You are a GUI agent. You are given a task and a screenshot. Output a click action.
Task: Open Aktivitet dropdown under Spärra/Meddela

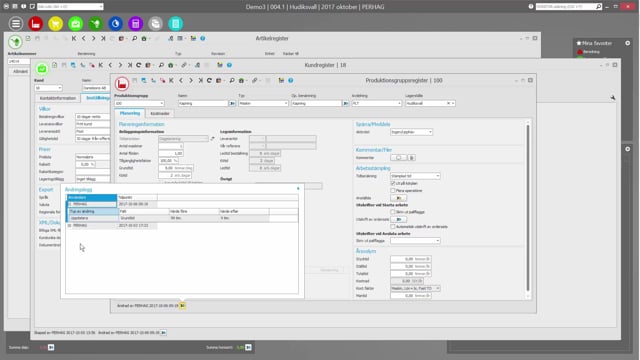(430, 132)
